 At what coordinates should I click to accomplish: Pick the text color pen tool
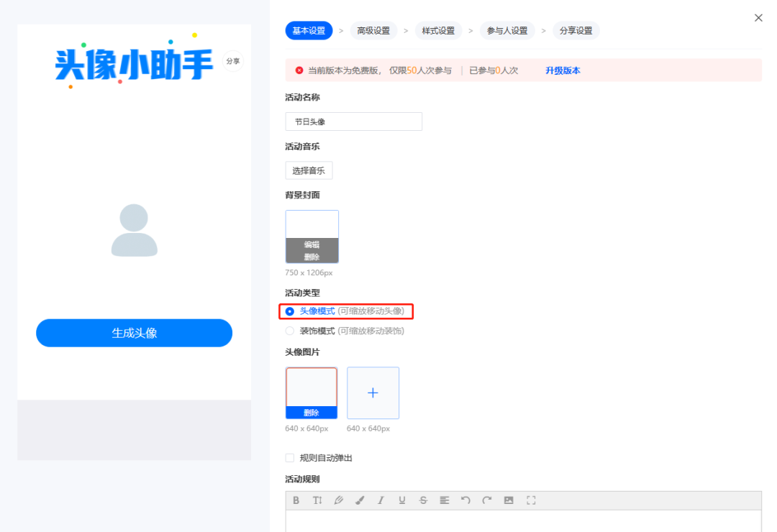(x=338, y=500)
